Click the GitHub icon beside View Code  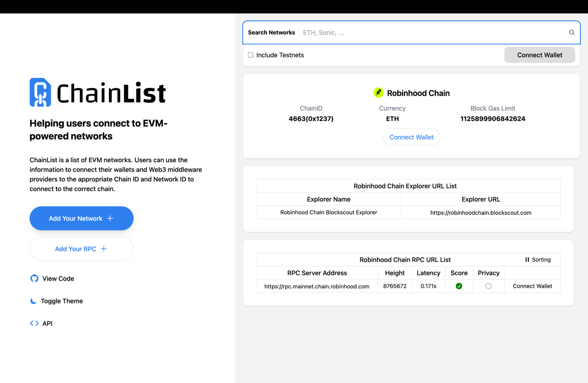pos(34,279)
